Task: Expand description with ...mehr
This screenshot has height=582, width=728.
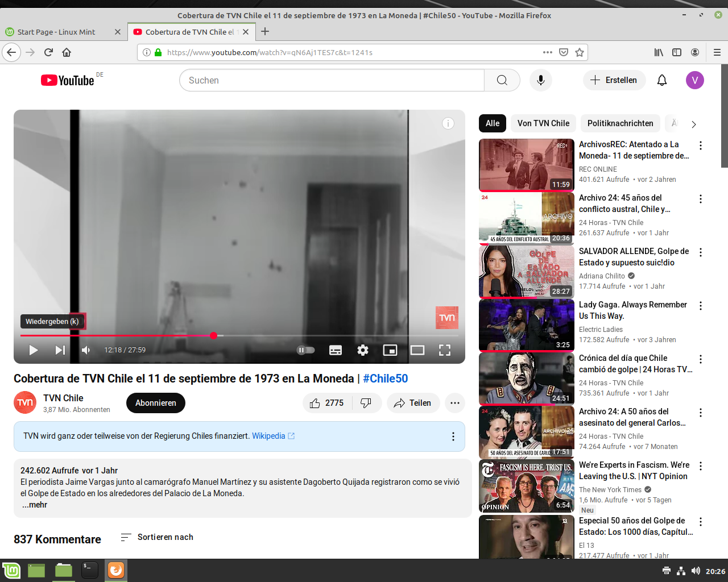Action: point(35,505)
